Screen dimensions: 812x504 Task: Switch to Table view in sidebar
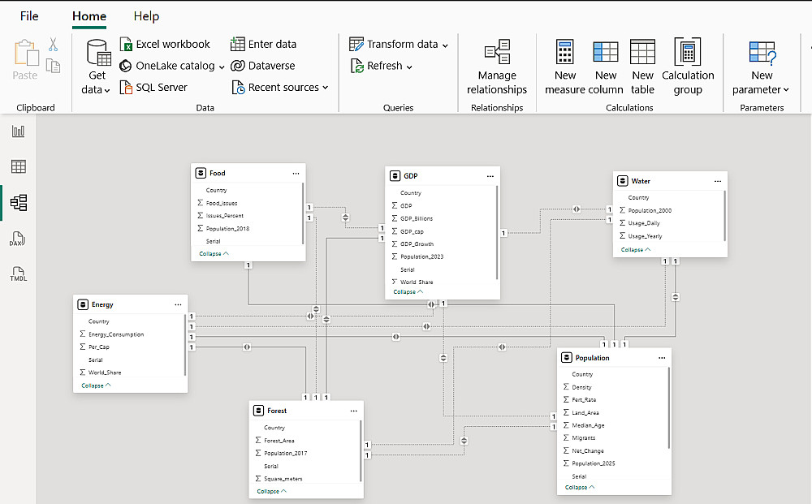click(18, 167)
